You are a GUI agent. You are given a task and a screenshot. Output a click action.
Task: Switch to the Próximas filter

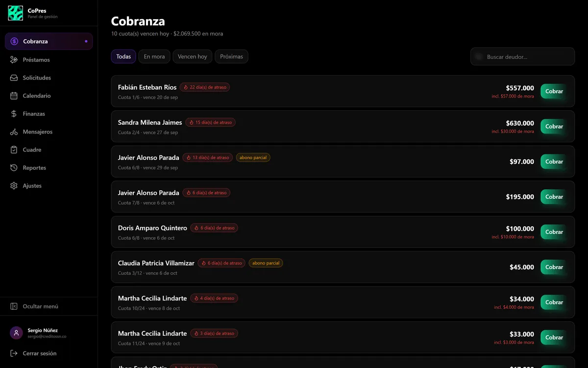(x=232, y=57)
